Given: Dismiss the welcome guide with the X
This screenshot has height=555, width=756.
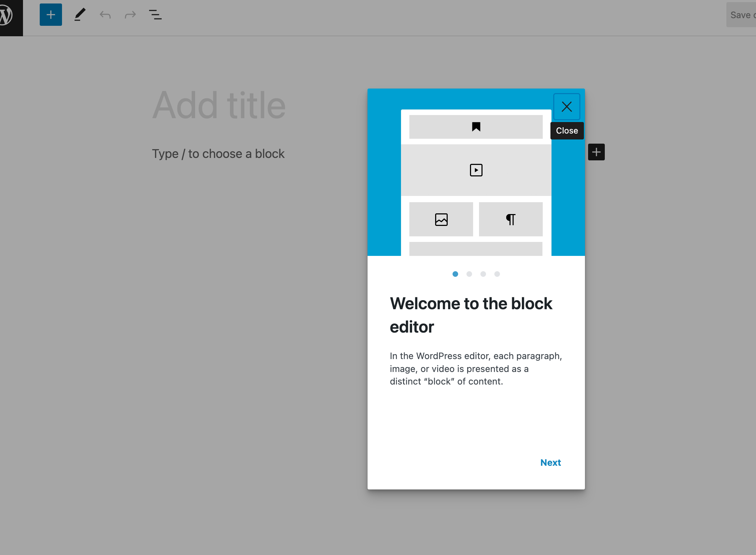Looking at the screenshot, I should [567, 106].
